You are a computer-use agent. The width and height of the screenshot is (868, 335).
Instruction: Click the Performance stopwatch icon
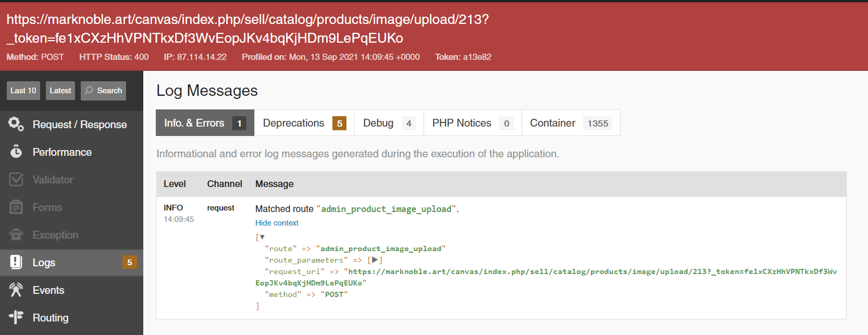tap(16, 152)
